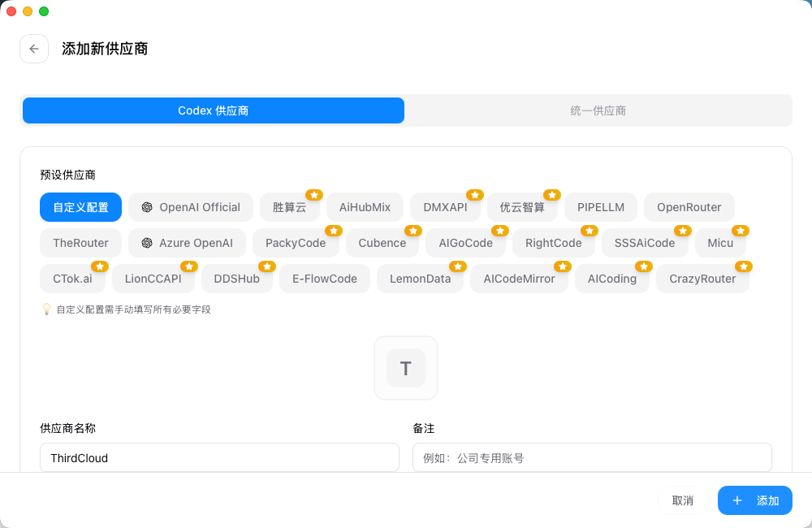Click the lightbulb hint icon
The height and width of the screenshot is (528, 812).
(x=46, y=309)
